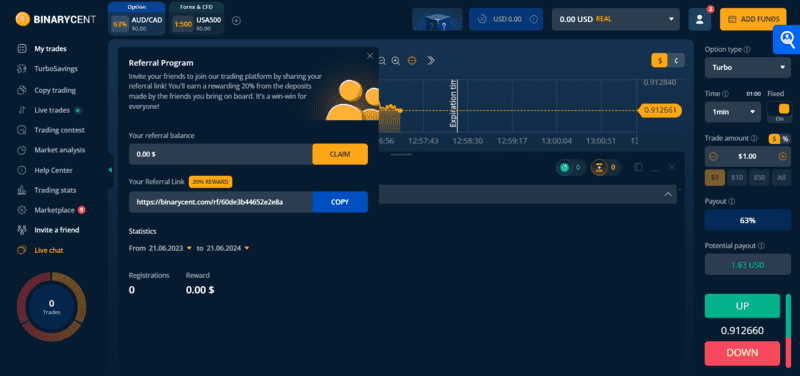800x376 pixels.
Task: Zoom in on the chart
Action: pos(395,61)
